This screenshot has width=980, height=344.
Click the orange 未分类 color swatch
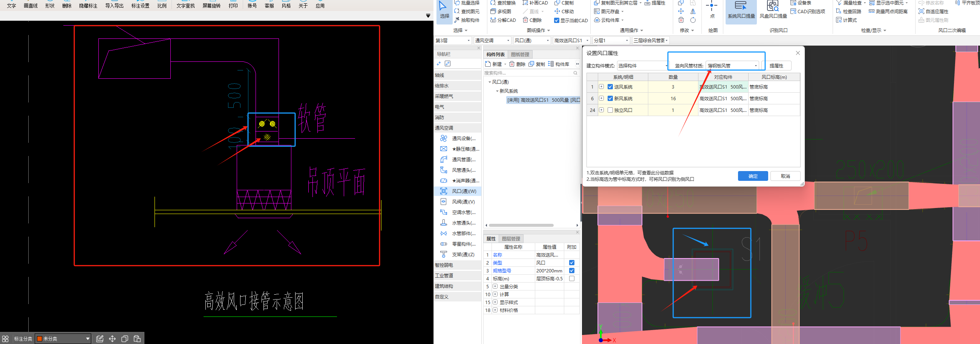pos(39,339)
